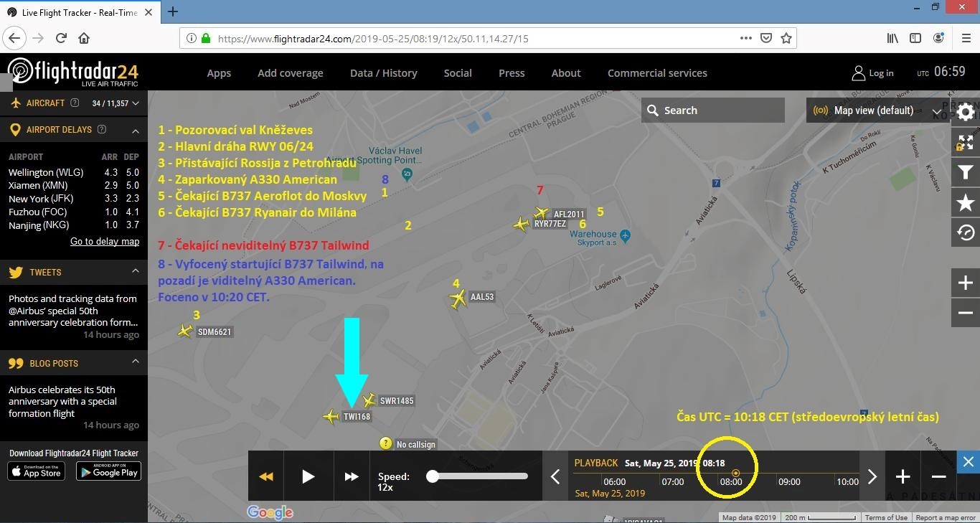Open the Apps menu
Screen dimensions: 980x523
219,73
